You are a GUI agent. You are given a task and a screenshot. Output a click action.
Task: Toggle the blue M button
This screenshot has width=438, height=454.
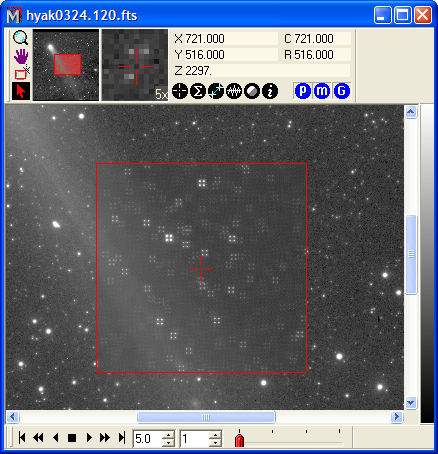(322, 91)
